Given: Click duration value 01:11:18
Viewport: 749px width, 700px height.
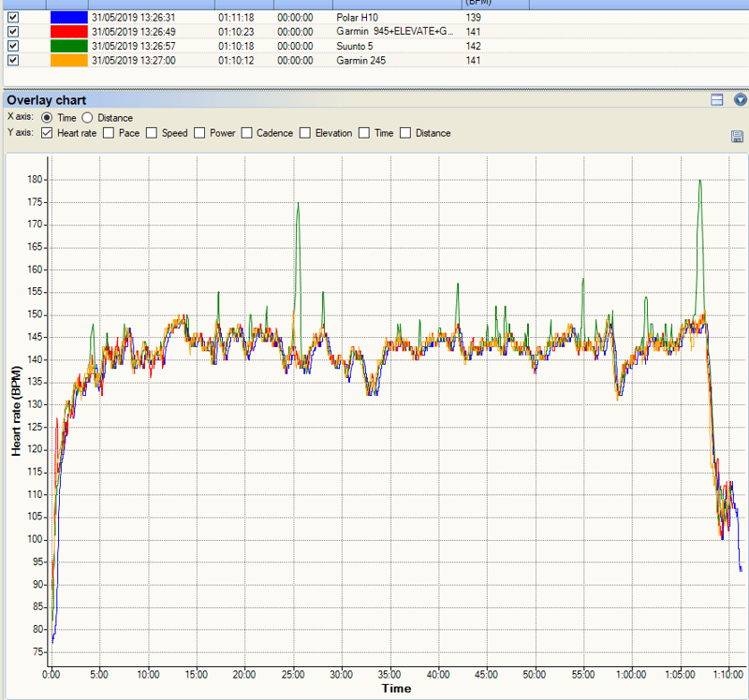Looking at the screenshot, I should pyautogui.click(x=236, y=18).
